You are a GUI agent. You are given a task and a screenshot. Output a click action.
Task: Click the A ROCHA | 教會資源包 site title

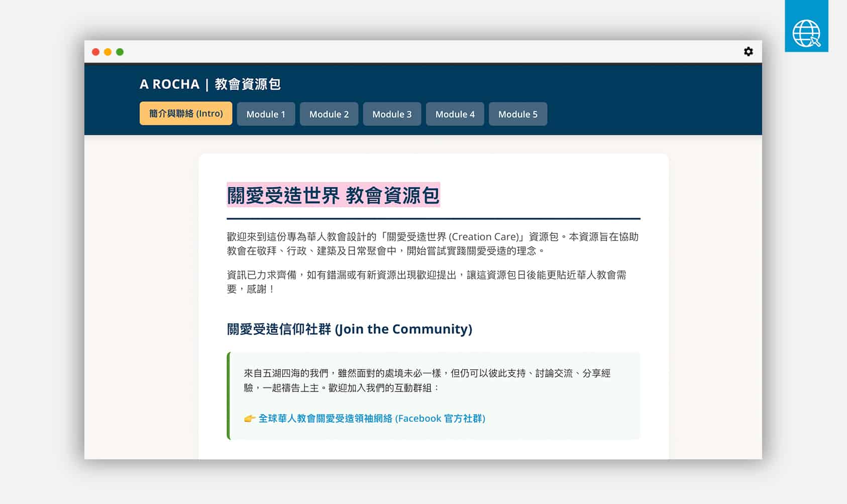coord(210,84)
